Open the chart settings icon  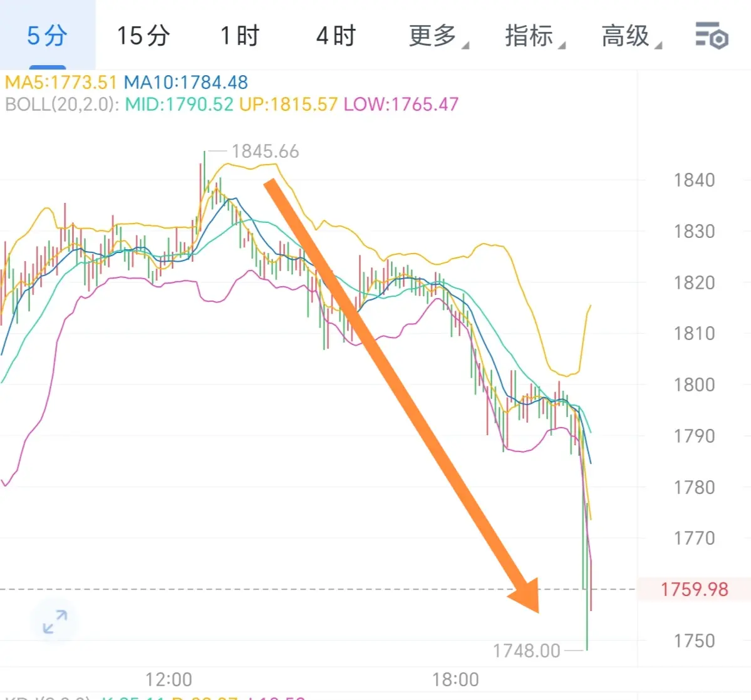coord(712,36)
